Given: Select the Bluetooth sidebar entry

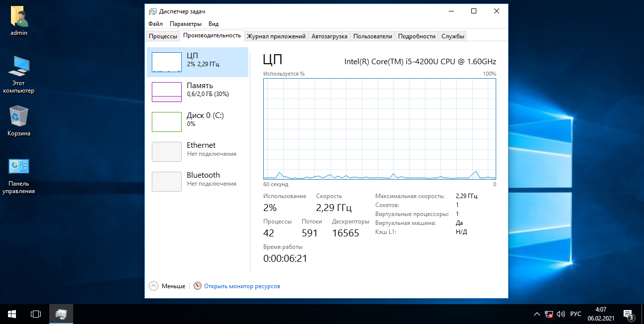Looking at the screenshot, I should point(198,182).
